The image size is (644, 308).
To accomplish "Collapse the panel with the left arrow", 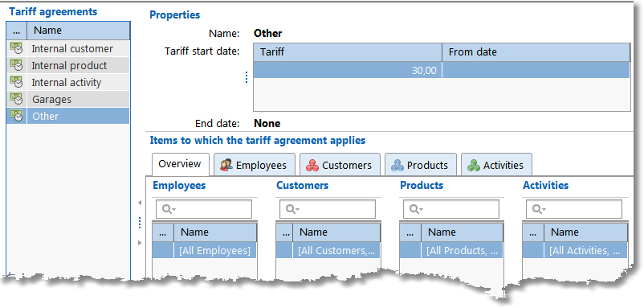I will pos(140,203).
